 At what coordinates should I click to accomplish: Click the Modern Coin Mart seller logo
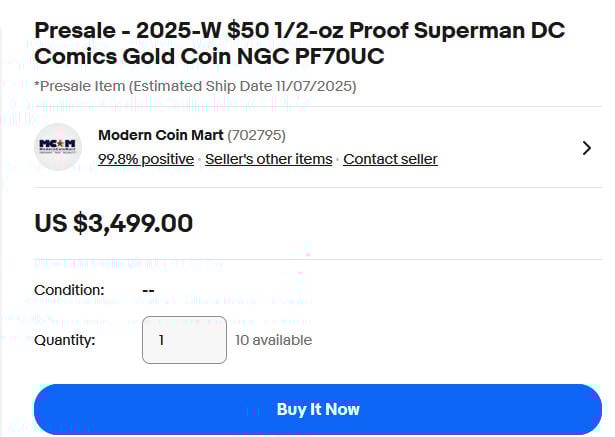pos(58,147)
